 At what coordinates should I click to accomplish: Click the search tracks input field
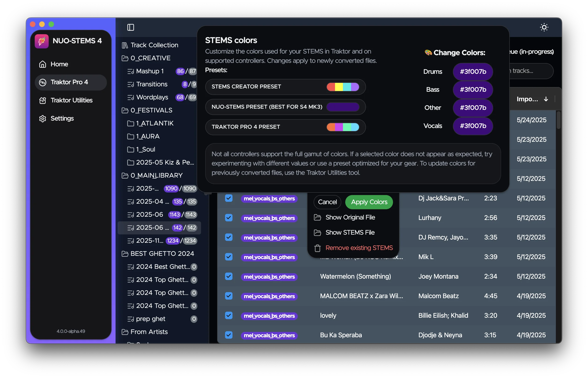click(530, 71)
